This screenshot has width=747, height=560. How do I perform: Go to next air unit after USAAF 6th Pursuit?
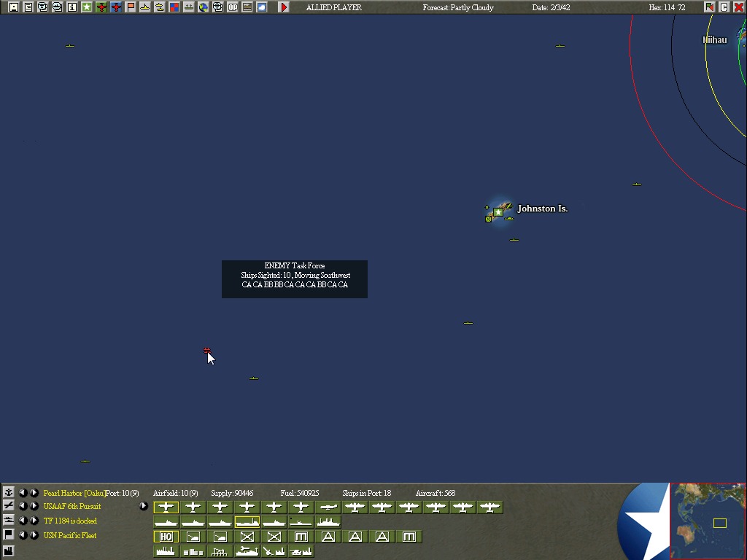click(34, 506)
